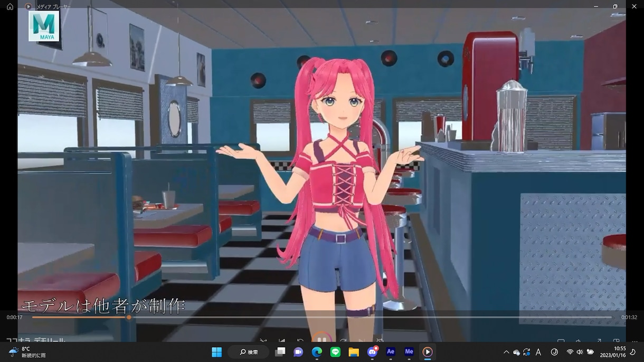644x362 pixels.
Task: Switch to the mini player view
Action: [617, 341]
